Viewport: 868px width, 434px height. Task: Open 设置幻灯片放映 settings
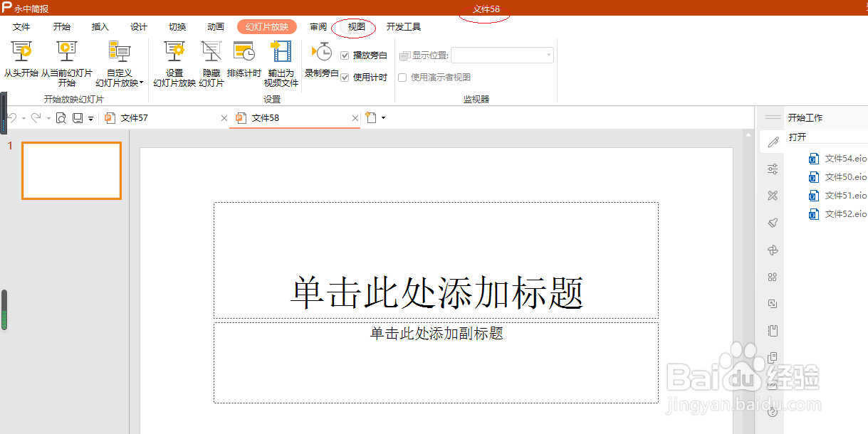click(174, 53)
